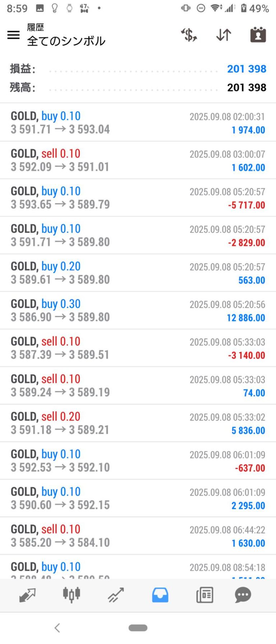Expand the GOLD buy trade closed 02:00:31

click(138, 123)
